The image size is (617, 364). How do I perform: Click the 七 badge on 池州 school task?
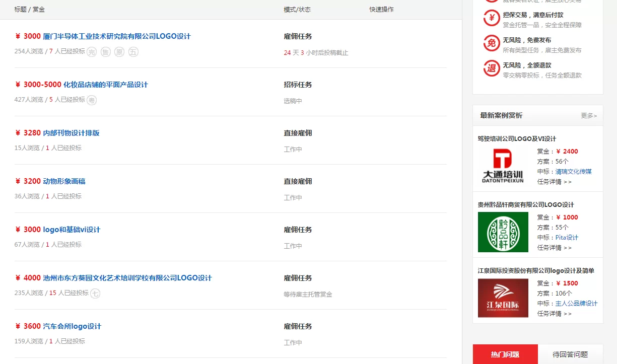click(95, 293)
